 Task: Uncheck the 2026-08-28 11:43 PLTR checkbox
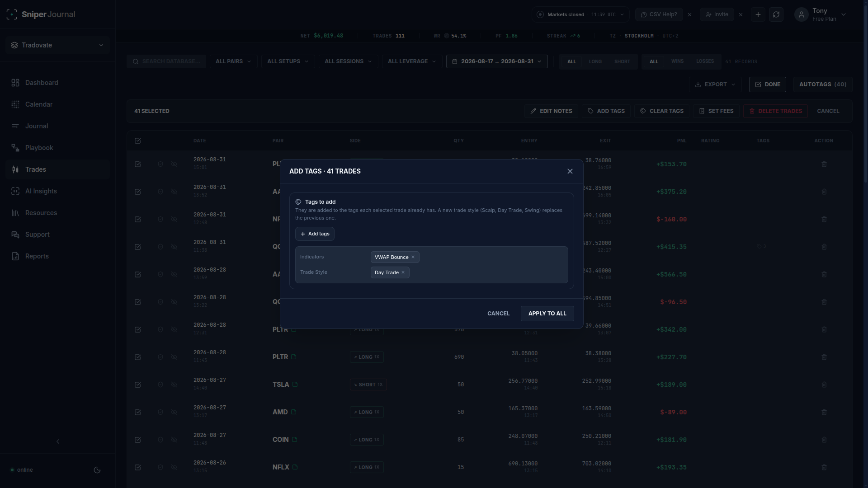click(x=138, y=357)
